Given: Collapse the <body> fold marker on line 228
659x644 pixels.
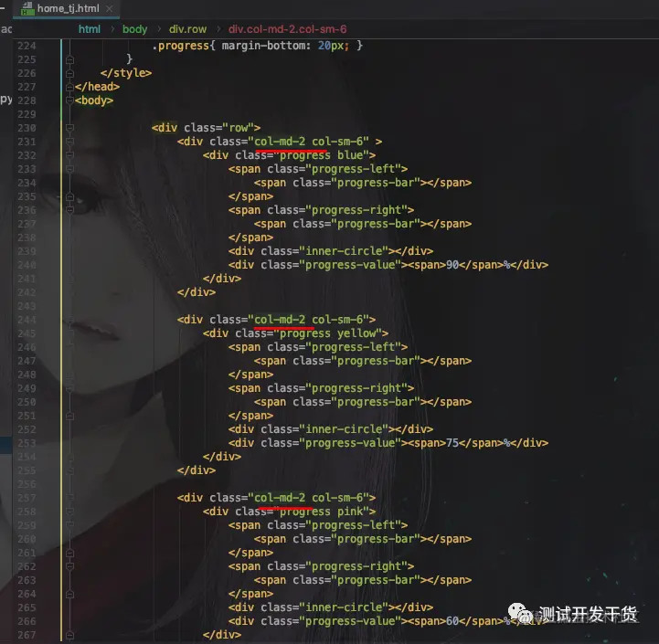Looking at the screenshot, I should [x=69, y=100].
